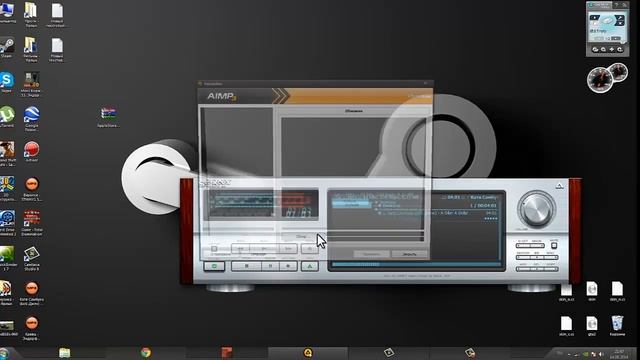Viewport: 640px width, 360px height.
Task: Click the right-hand button at dialog bottom
Action: click(409, 254)
